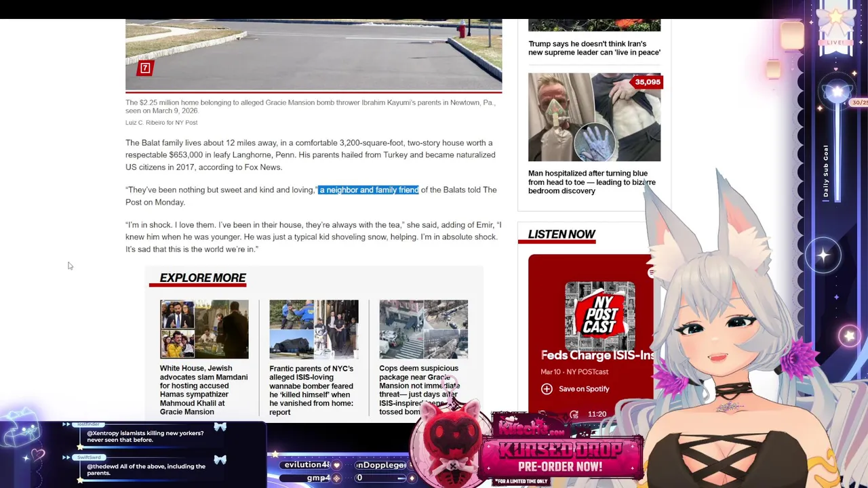This screenshot has height=488, width=868.
Task: Open the photo gallery icon numbered 7
Action: coord(144,68)
